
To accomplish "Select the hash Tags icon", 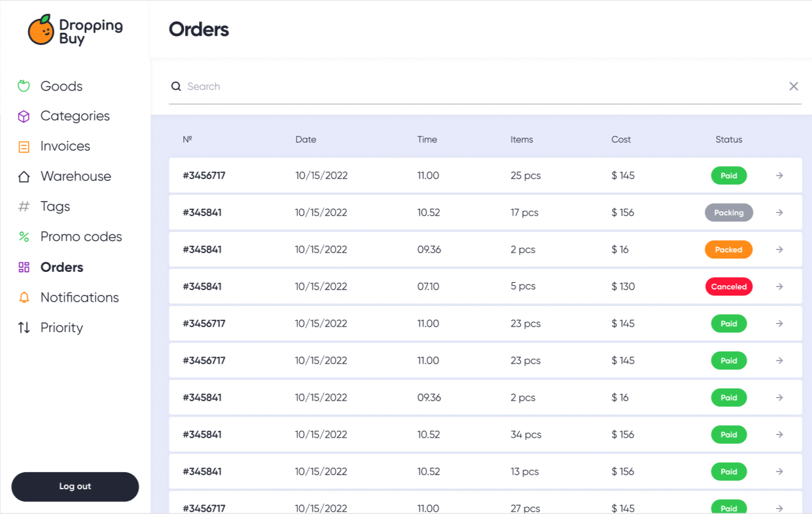I will point(24,207).
